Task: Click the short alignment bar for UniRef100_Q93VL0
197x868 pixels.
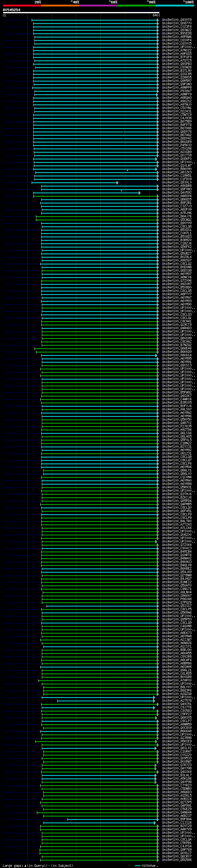Action: (x=75, y=183)
